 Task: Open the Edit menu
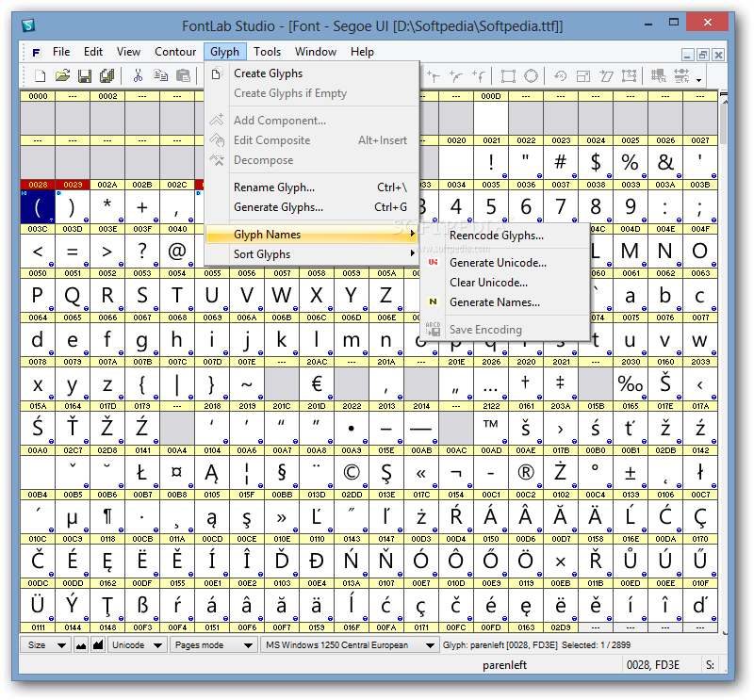(x=92, y=52)
